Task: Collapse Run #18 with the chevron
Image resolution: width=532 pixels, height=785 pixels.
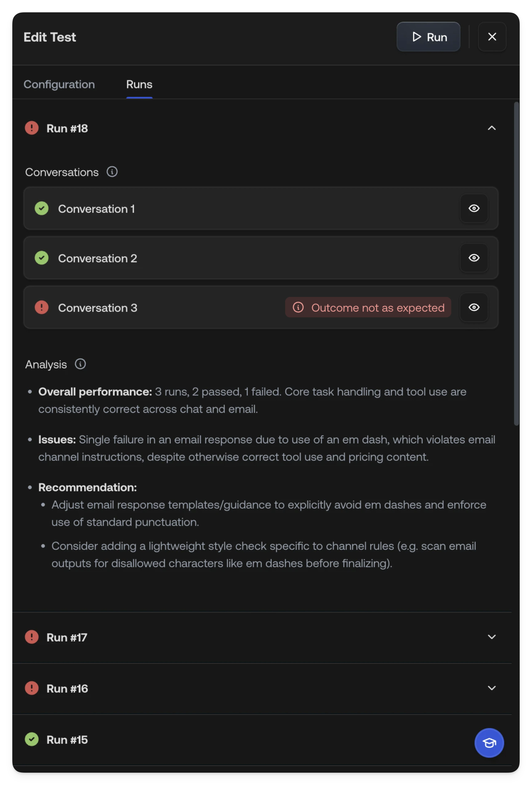Action: tap(492, 128)
